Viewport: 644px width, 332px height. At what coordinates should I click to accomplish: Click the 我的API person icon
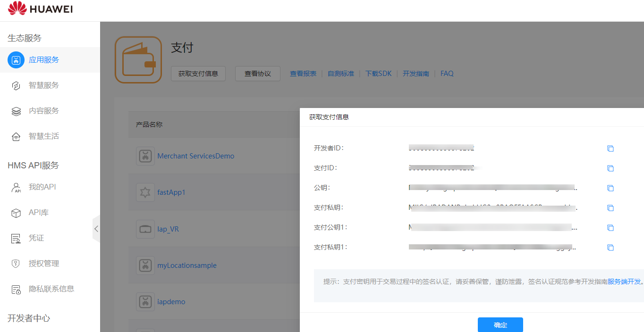pos(16,188)
